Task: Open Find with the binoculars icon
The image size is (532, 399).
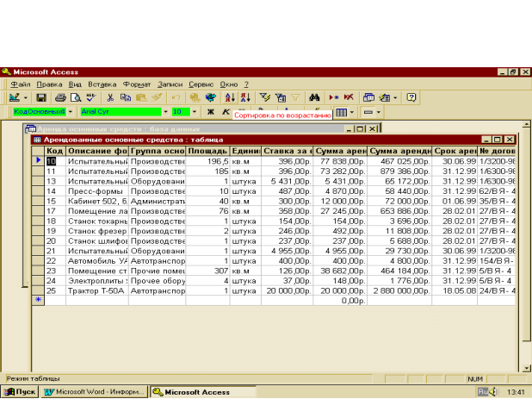Action: click(315, 98)
